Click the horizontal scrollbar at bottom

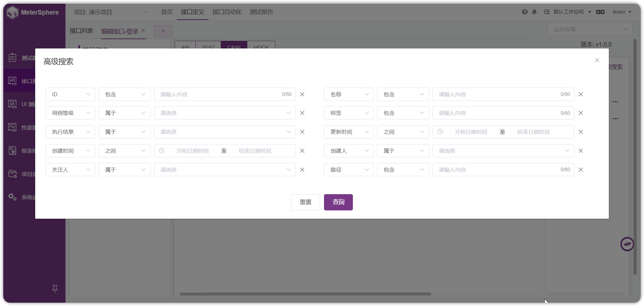click(x=305, y=294)
